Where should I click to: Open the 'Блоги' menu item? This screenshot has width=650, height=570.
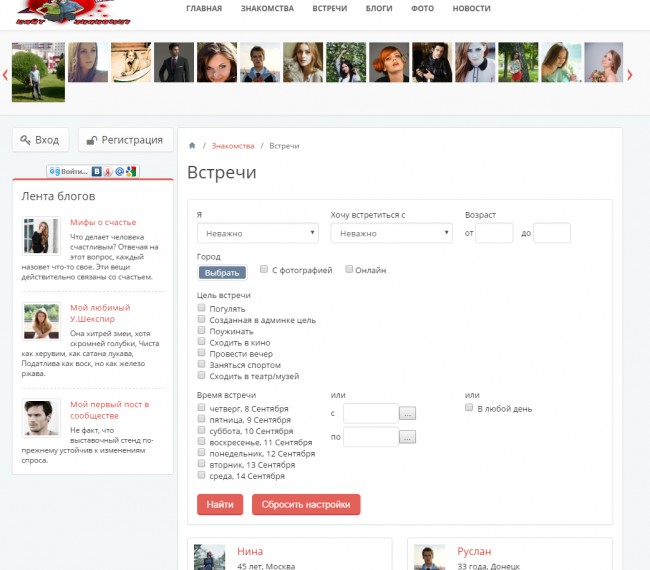click(x=379, y=8)
